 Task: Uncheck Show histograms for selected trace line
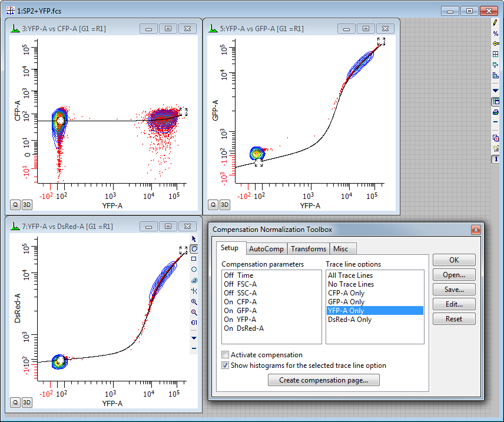(226, 365)
